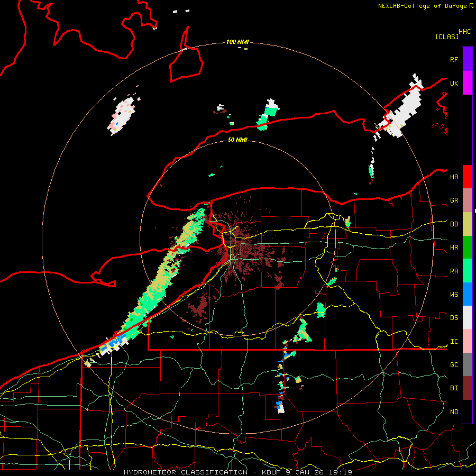Click the RA bright green legend swatch

[x=467, y=271]
